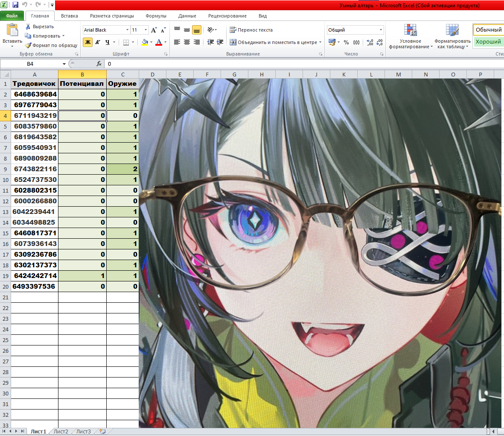Decrease font size with small A icon
Viewport: 504px width, 436px height.
pyautogui.click(x=163, y=30)
